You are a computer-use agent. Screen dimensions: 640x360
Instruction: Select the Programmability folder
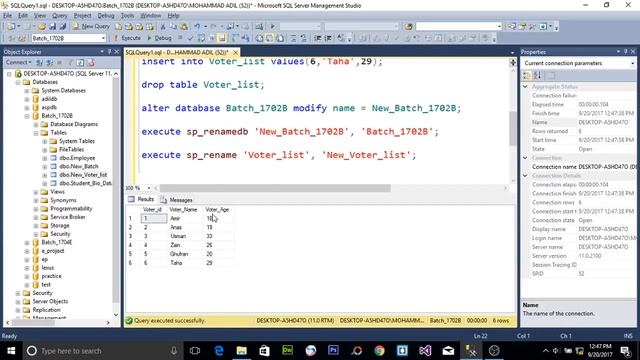click(71, 209)
